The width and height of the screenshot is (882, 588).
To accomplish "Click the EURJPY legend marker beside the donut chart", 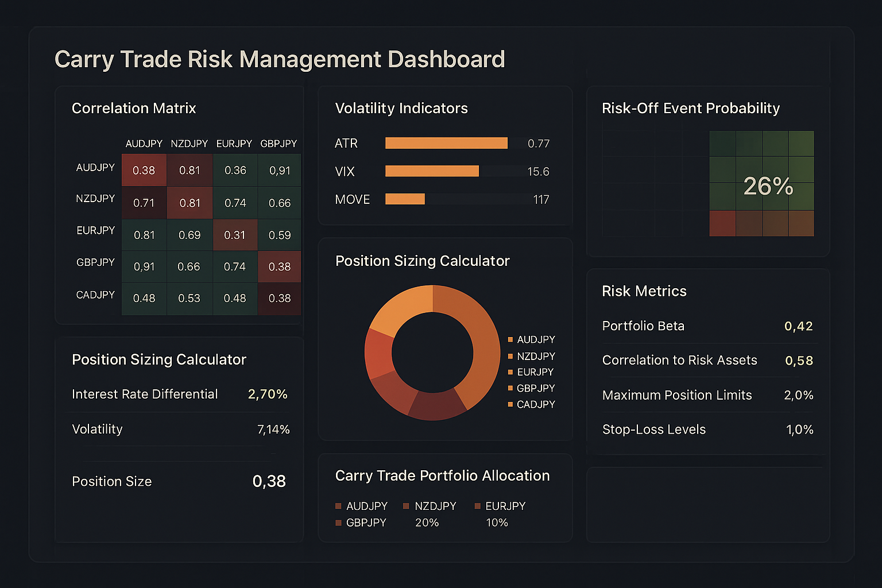I will [x=510, y=372].
